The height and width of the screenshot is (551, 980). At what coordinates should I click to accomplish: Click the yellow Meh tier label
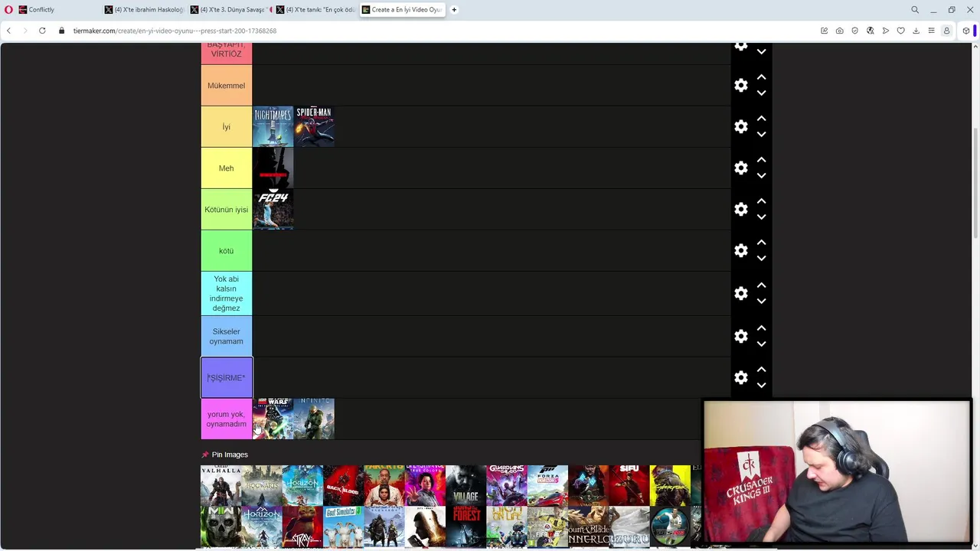(226, 168)
